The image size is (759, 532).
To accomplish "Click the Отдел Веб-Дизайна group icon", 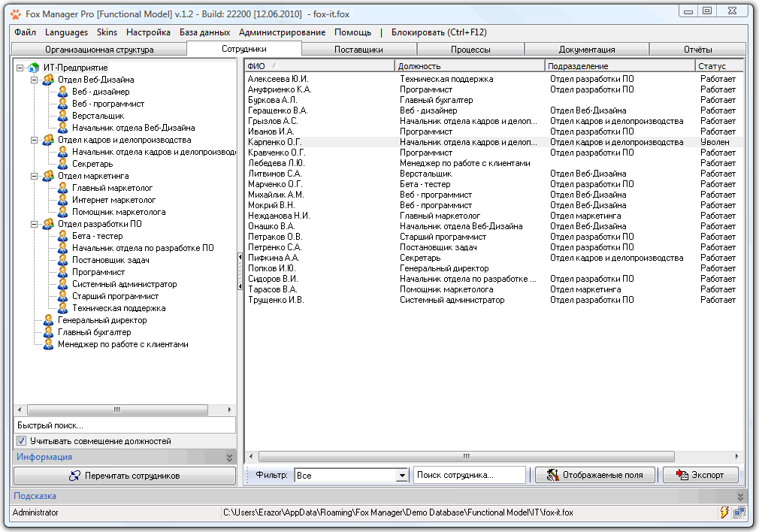I will click(48, 80).
